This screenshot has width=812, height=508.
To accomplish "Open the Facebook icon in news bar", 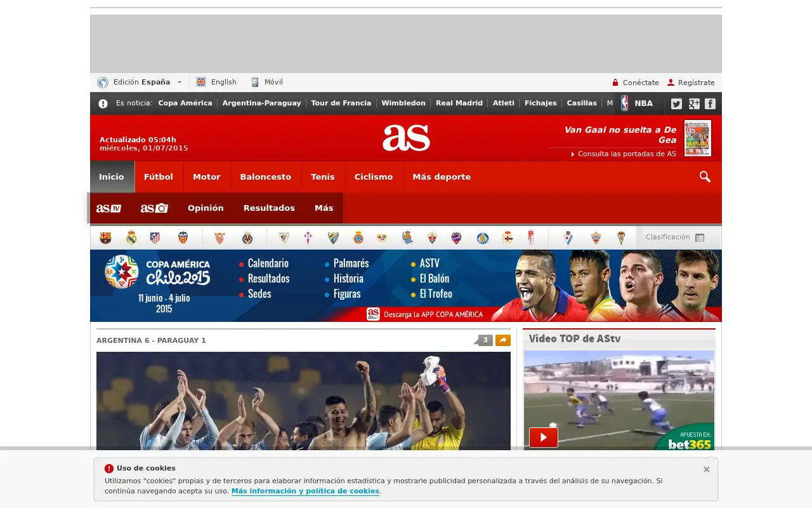I will click(710, 104).
